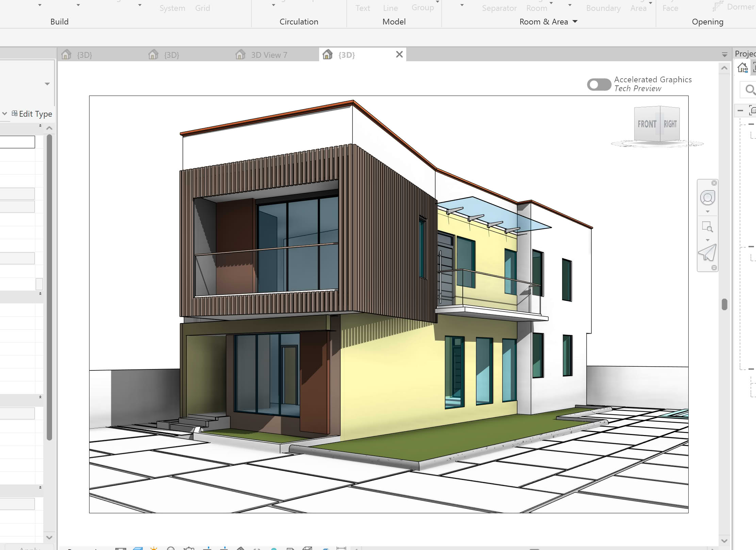Switch to the 3D View 7 tab
756x550 pixels.
(x=269, y=55)
